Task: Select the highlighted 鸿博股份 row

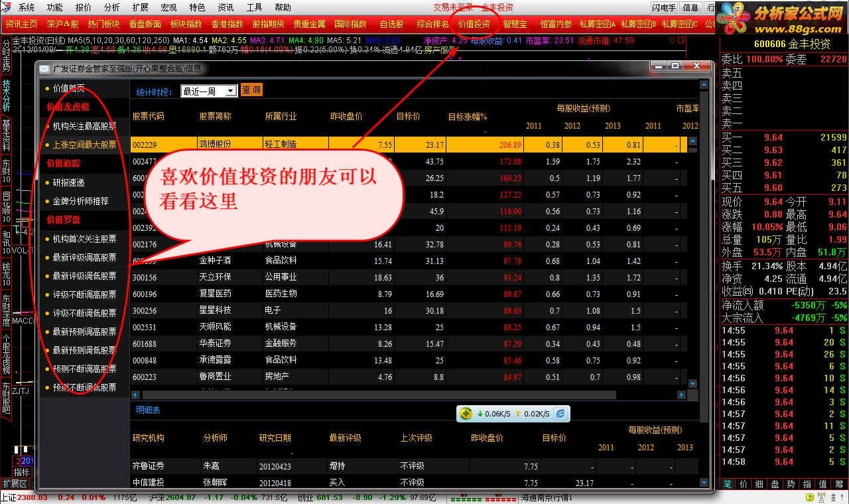Action: tap(409, 145)
